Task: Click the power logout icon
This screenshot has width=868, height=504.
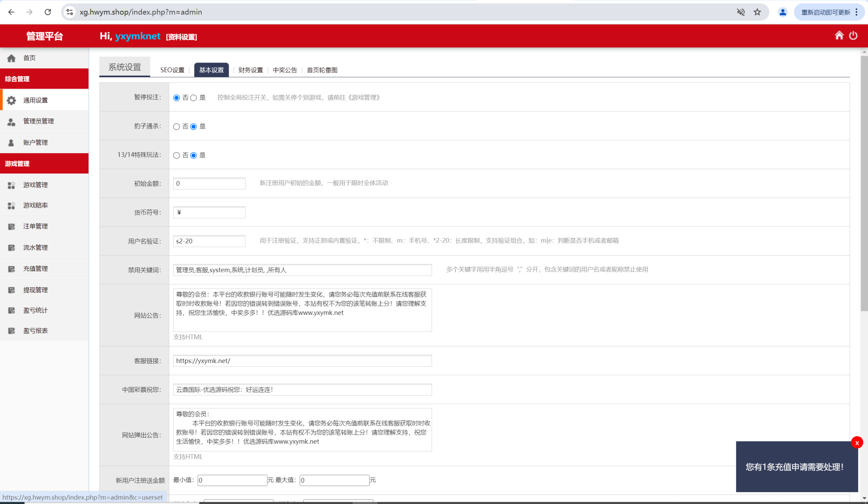Action: 853,35
